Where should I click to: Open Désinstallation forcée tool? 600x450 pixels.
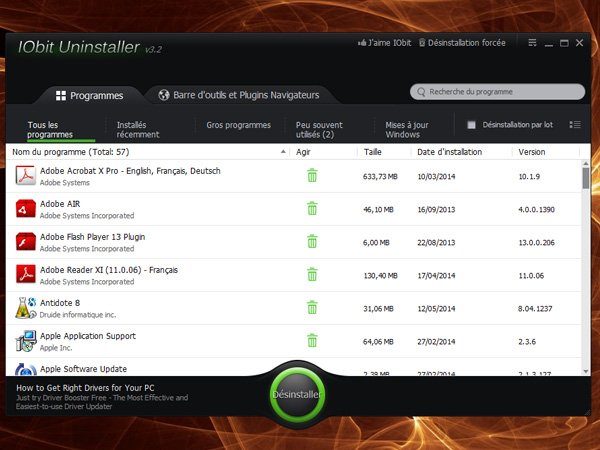(x=462, y=43)
